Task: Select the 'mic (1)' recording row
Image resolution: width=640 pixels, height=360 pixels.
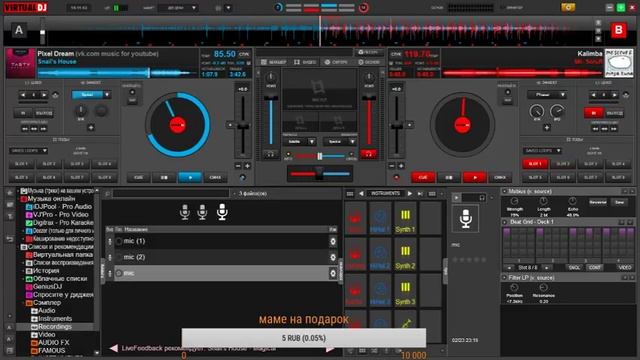Action: coord(222,241)
